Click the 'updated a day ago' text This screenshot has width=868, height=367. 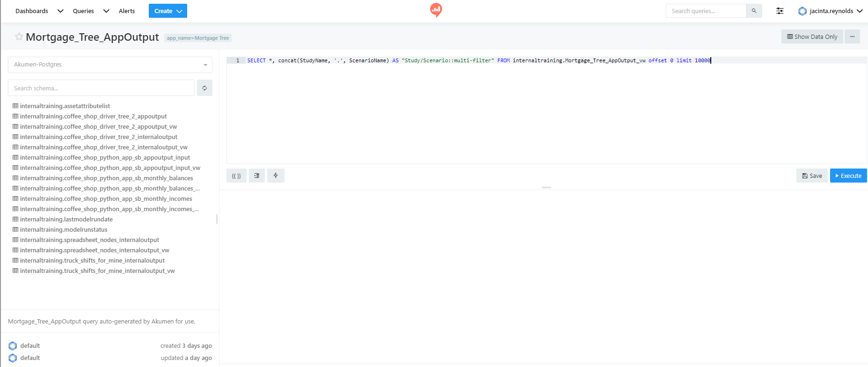point(186,358)
